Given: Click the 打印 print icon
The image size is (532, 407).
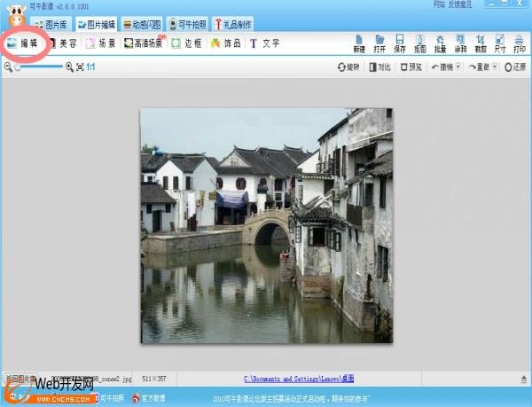Looking at the screenshot, I should click(520, 43).
